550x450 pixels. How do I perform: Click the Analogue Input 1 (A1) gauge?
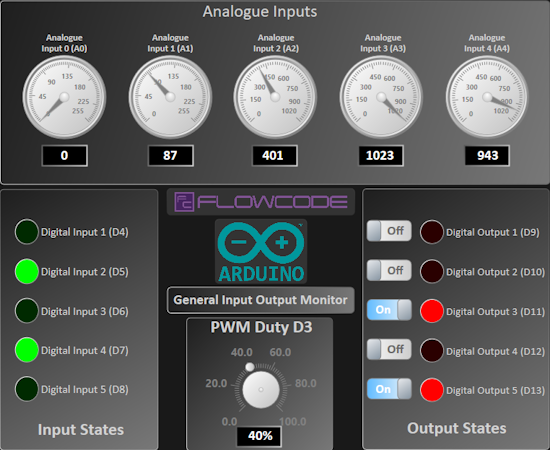pos(170,97)
